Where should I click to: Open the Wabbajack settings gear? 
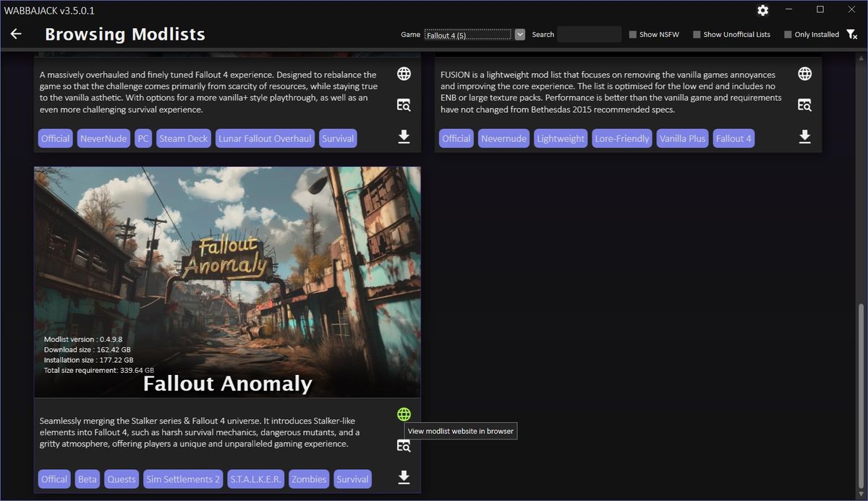(762, 10)
